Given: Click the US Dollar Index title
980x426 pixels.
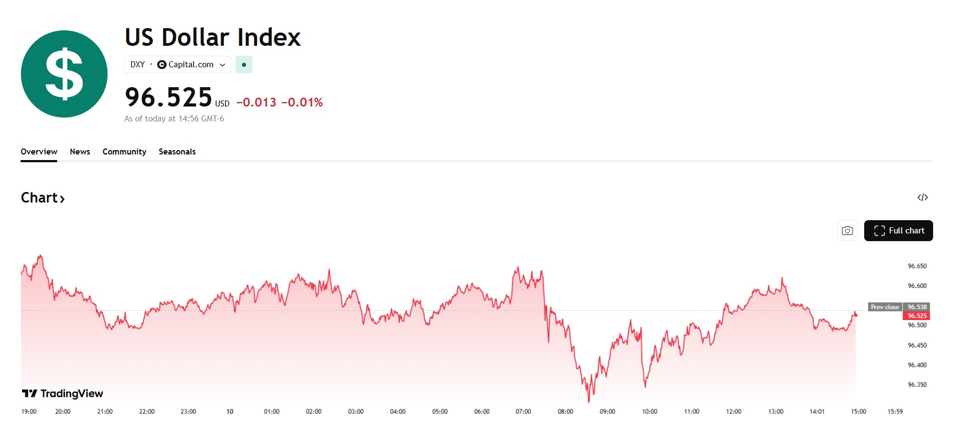Looking at the screenshot, I should tap(212, 38).
